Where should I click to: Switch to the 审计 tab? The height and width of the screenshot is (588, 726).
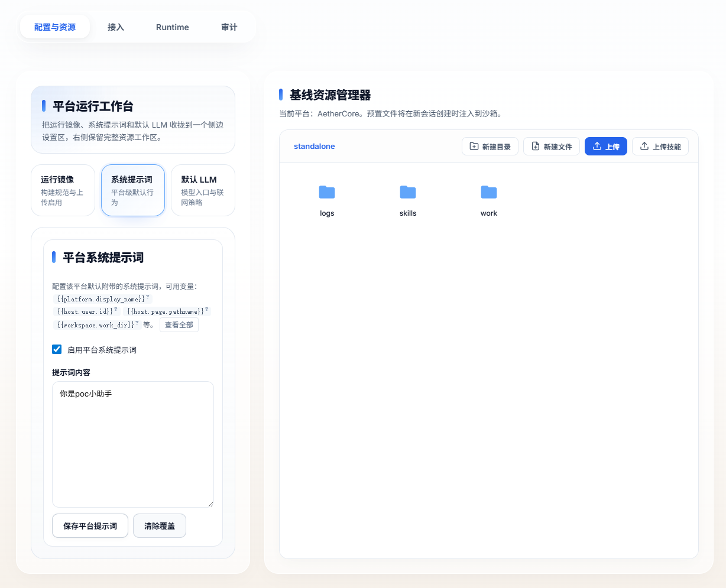[x=229, y=27]
